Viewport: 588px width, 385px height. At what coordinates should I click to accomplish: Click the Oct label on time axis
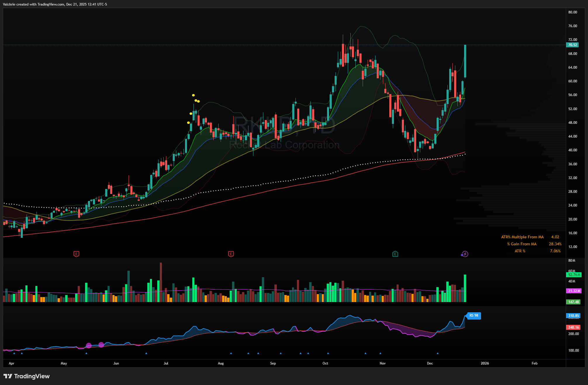tap(325, 363)
